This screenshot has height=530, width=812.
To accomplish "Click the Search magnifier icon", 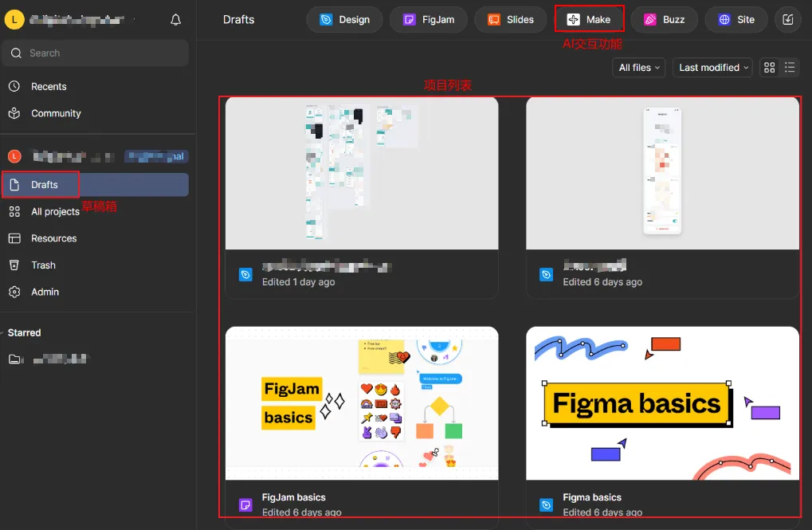I will point(16,53).
